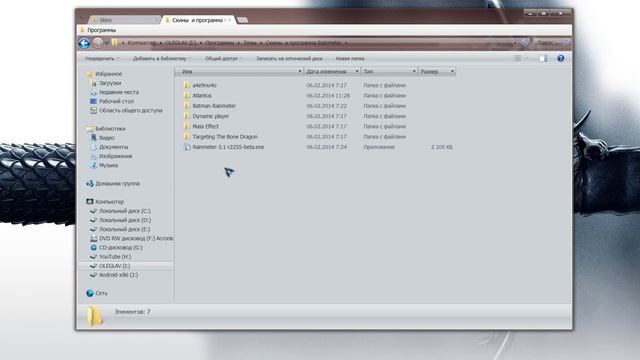Click the Приложение type cell
Screen dimensions: 640x360
(379, 147)
